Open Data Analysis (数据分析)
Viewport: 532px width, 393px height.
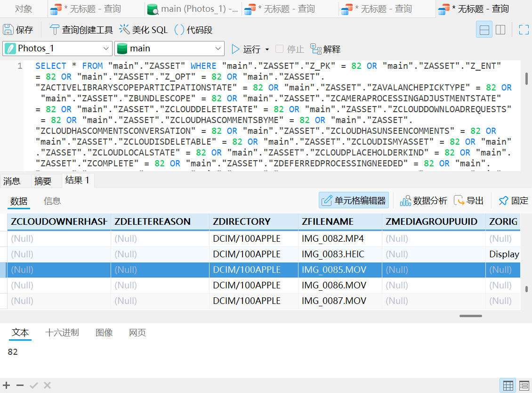point(423,201)
